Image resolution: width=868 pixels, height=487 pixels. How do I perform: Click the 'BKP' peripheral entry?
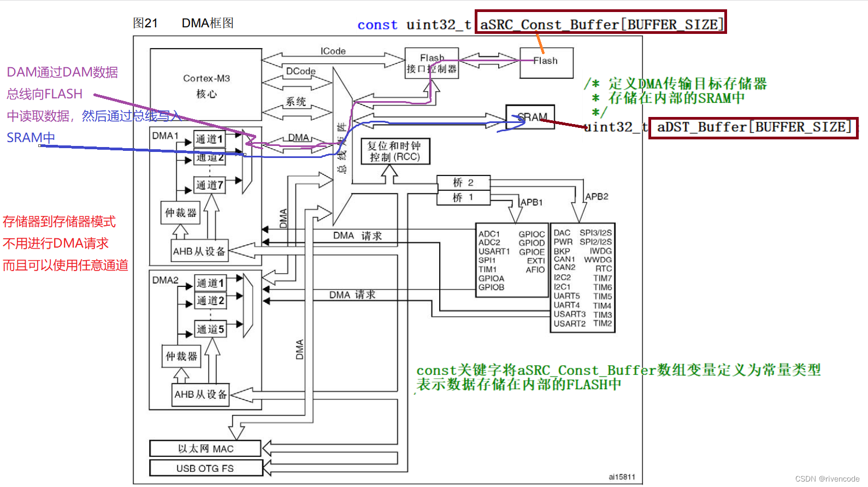click(562, 251)
